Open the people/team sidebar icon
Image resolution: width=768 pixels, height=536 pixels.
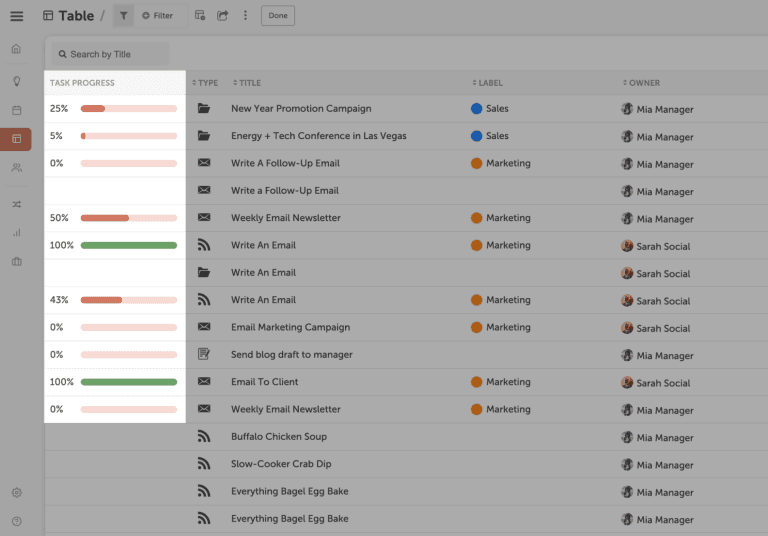pyautogui.click(x=16, y=168)
